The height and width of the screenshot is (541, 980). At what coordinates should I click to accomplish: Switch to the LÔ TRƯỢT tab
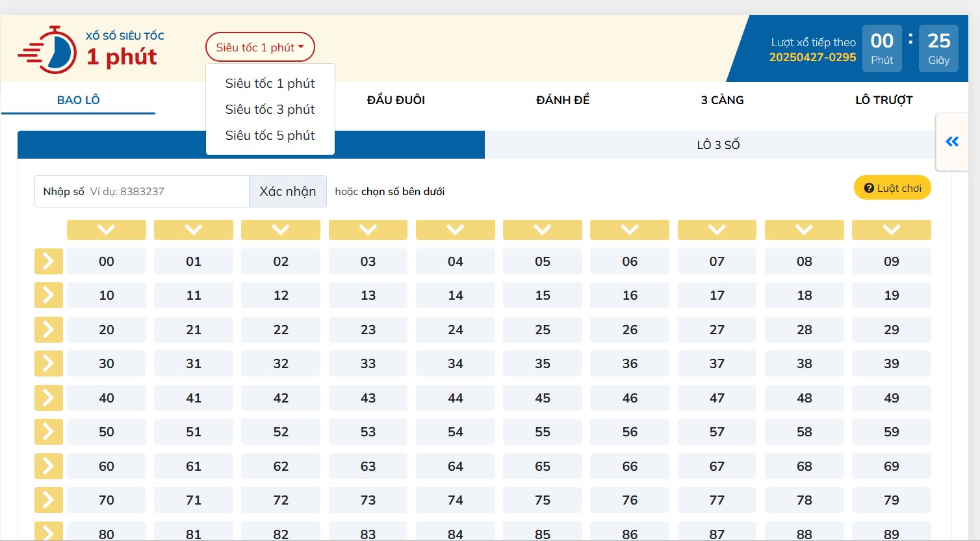pos(884,100)
